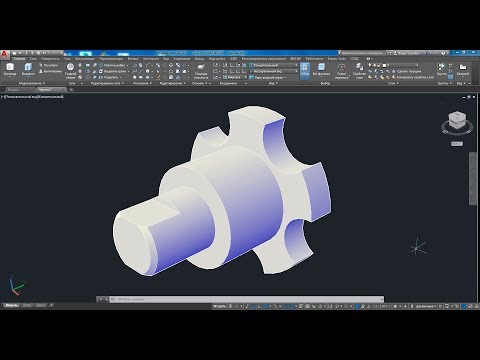Open the WCS dropdown below the ViewCube
The image size is (480, 360).
457,144
